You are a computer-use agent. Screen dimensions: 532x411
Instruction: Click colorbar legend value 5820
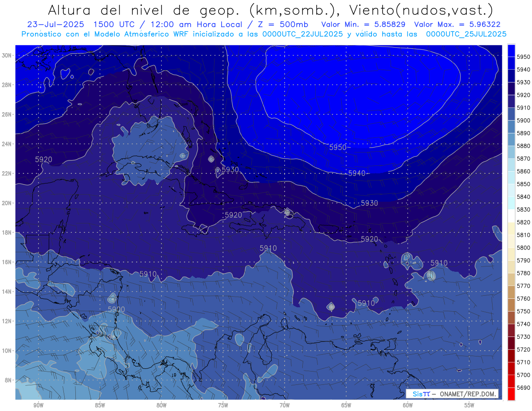pos(524,222)
